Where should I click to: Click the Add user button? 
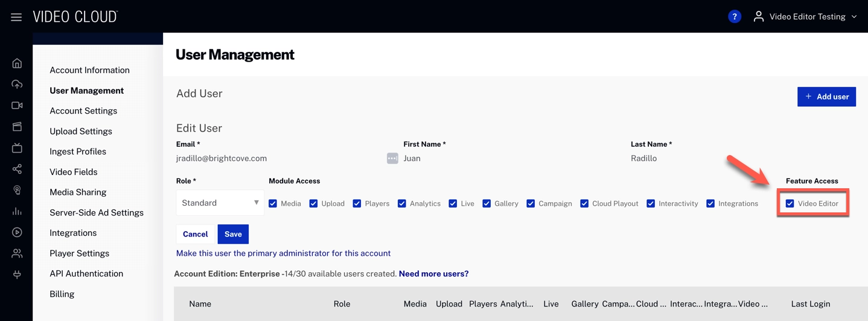click(826, 97)
